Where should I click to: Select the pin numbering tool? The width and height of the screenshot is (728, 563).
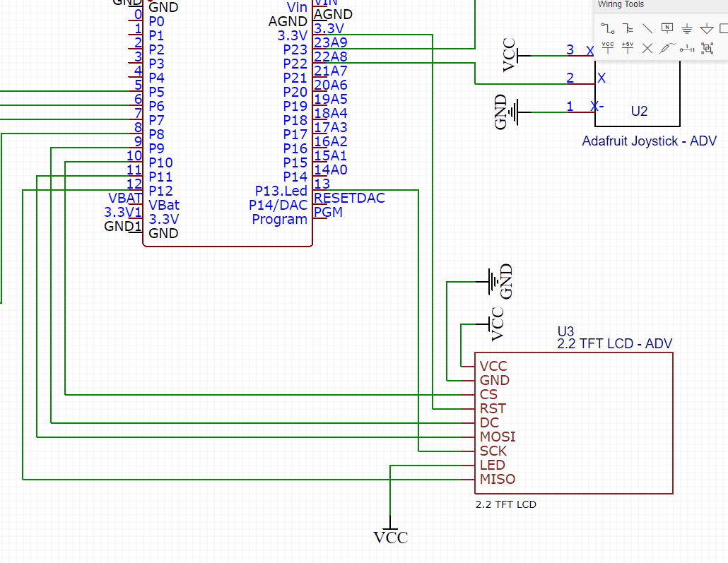coord(686,49)
